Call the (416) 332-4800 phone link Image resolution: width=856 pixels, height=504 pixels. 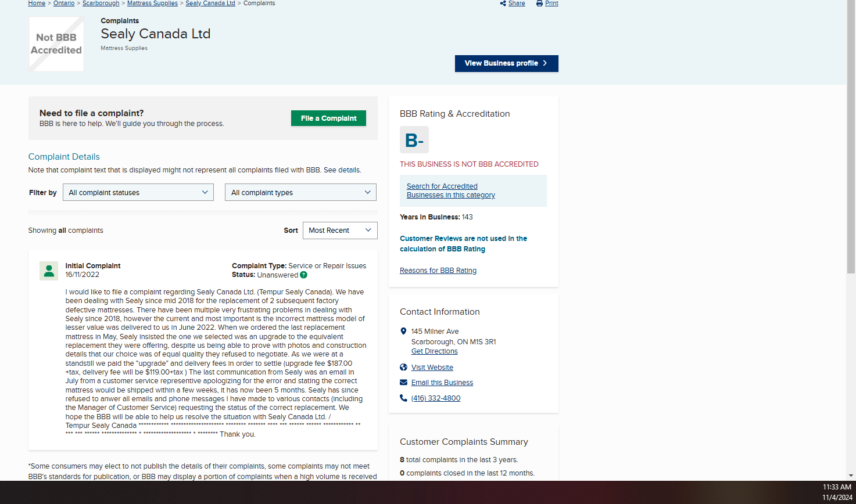point(436,398)
